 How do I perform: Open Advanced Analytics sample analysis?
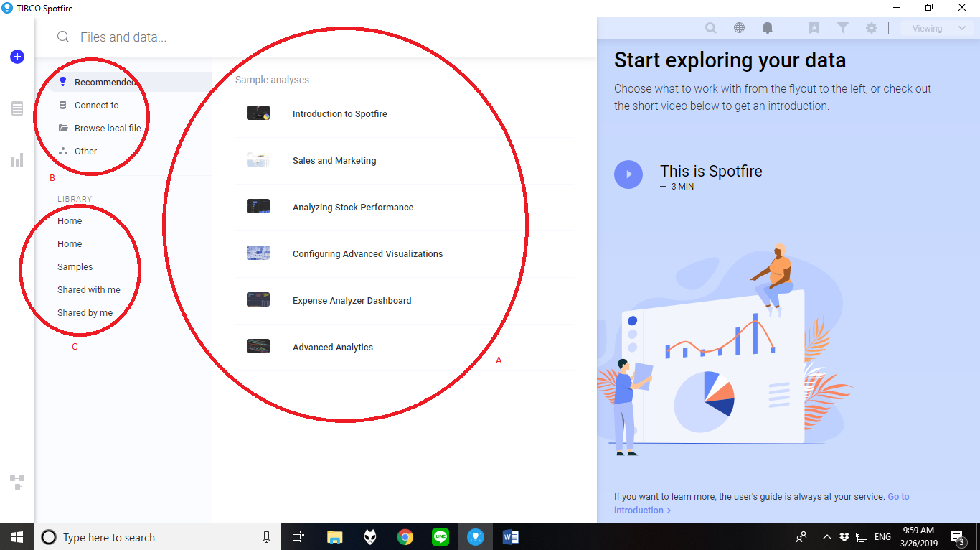pos(405,348)
